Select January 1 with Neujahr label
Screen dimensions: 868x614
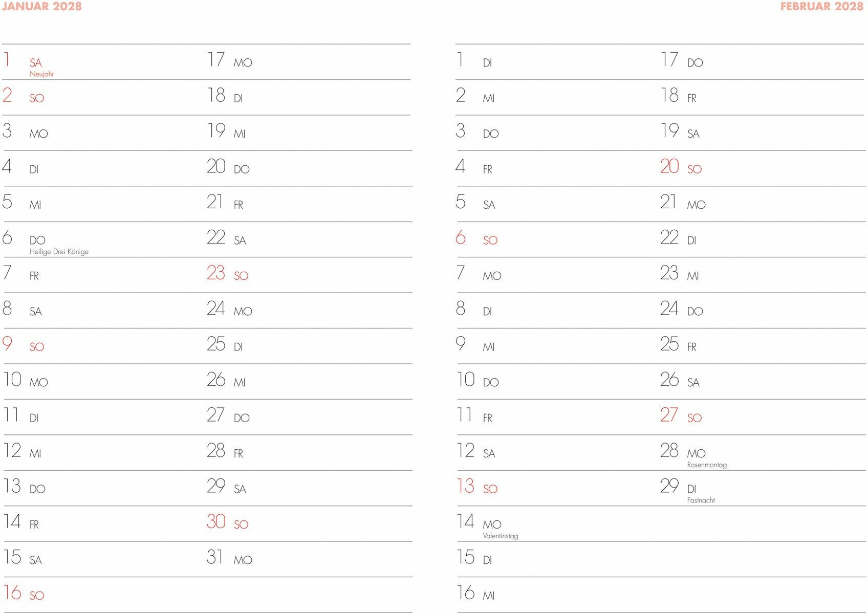[x=104, y=62]
